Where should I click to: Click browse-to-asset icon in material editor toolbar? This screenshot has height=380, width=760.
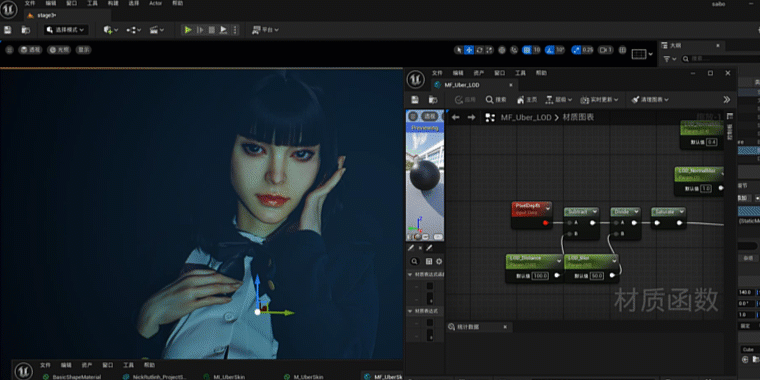click(x=433, y=99)
